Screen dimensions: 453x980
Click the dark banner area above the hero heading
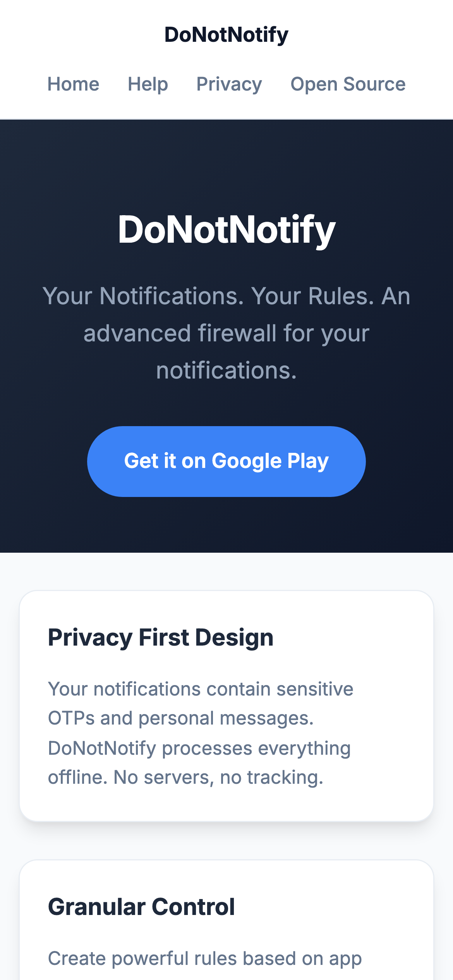click(226, 163)
